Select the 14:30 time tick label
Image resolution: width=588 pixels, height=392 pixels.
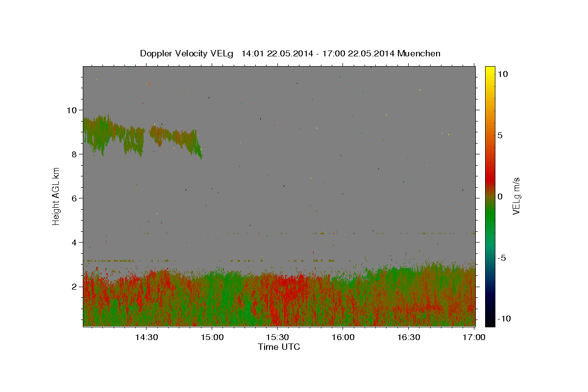(x=147, y=337)
